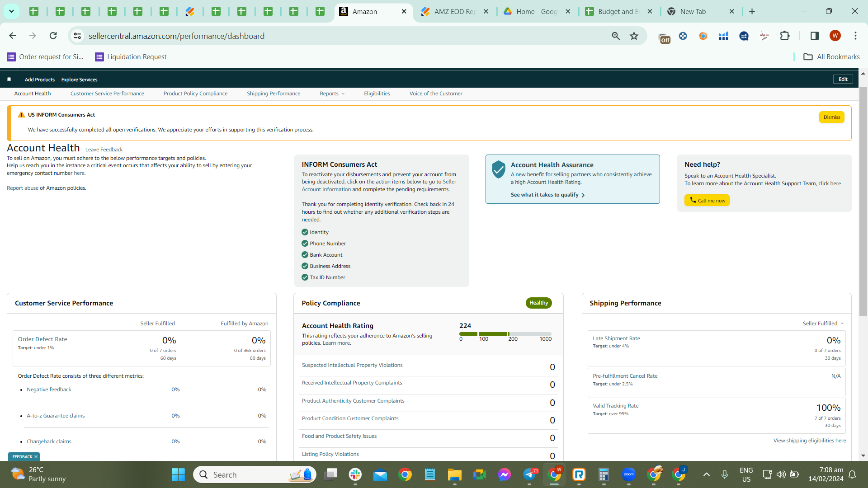
Task: Close the FEEDBACK tag
Action: click(36, 457)
